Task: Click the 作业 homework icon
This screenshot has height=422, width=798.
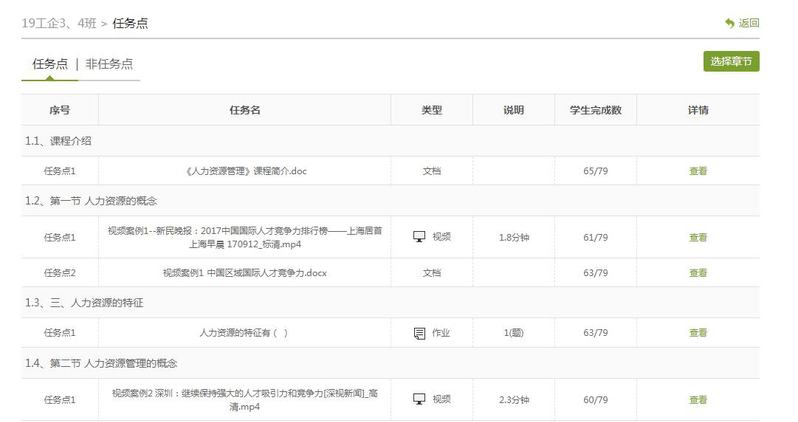Action: point(419,333)
